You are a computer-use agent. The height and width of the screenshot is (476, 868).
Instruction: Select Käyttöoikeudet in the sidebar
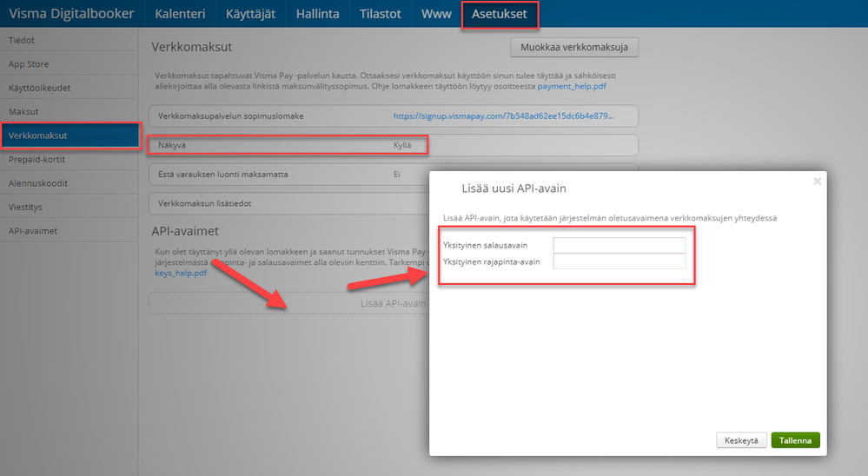point(69,88)
